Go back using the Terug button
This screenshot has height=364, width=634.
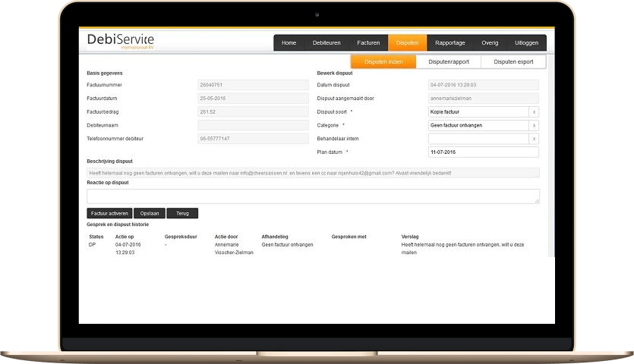(x=182, y=213)
